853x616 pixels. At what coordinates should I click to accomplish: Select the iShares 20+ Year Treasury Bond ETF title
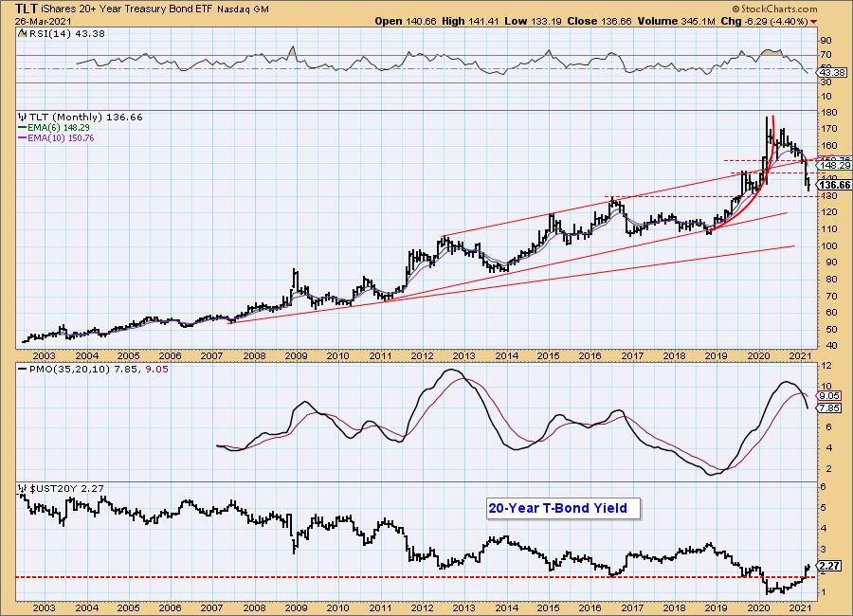pyautogui.click(x=127, y=9)
